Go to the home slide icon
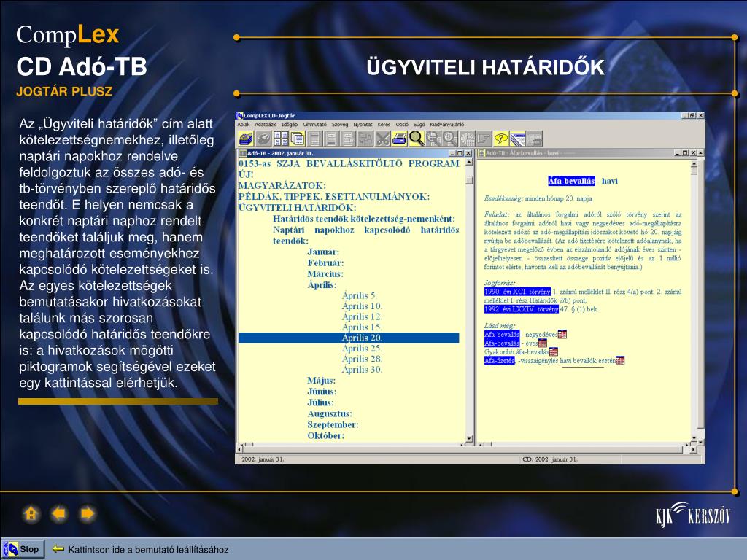The image size is (747, 560). click(31, 514)
